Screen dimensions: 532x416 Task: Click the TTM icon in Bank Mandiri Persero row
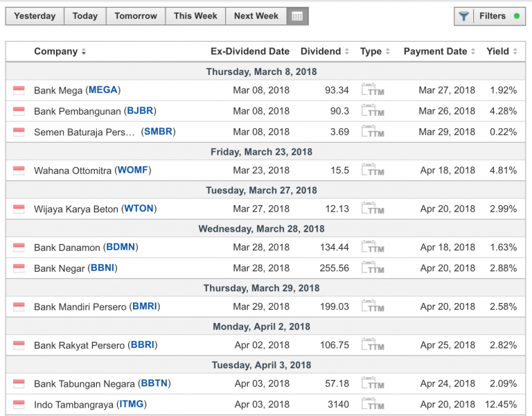[373, 306]
